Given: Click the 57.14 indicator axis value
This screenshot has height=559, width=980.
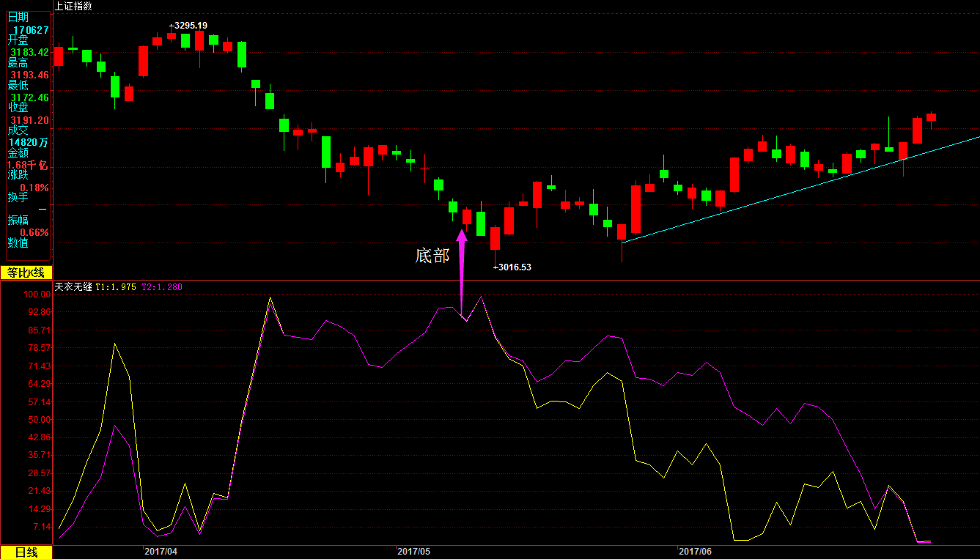Looking at the screenshot, I should click(x=40, y=402).
